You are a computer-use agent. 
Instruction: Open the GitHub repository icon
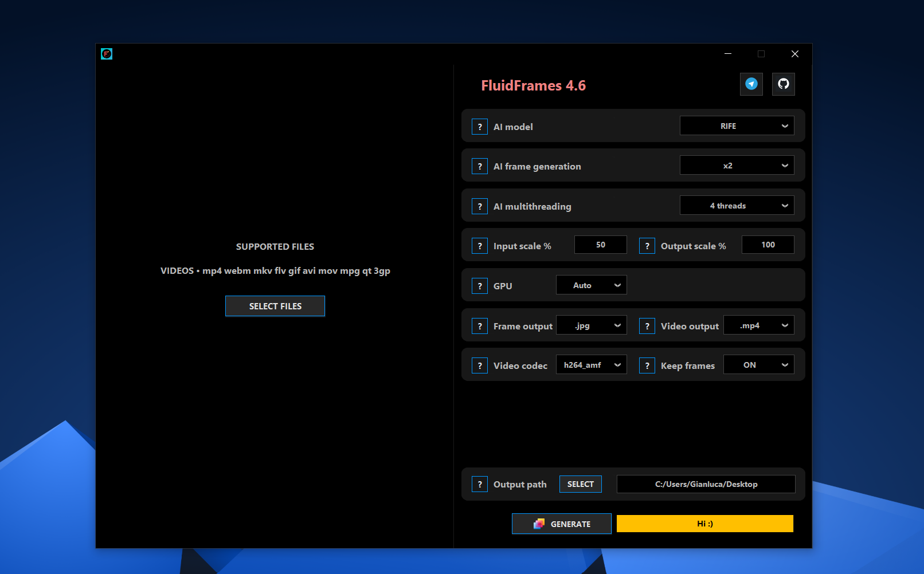click(783, 84)
